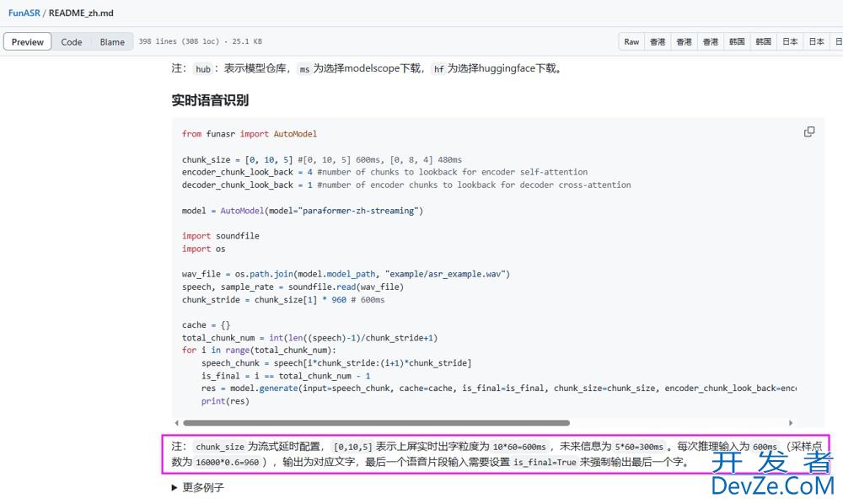Click the '398 lines (308 loc) · 25.1 KB' info
This screenshot has height=504, width=843.
201,41
